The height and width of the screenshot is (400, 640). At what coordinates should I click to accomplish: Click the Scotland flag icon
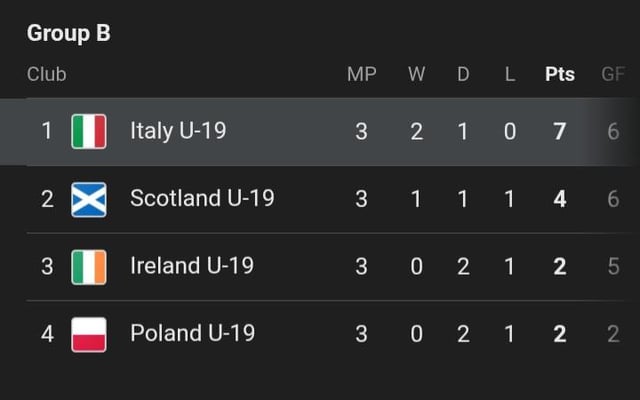pyautogui.click(x=89, y=199)
